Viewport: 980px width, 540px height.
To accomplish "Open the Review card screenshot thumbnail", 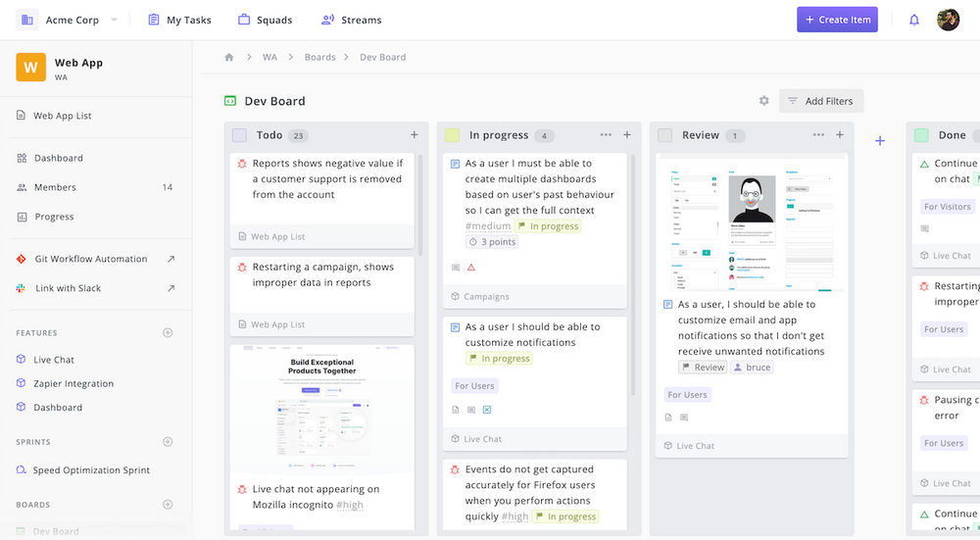I will pyautogui.click(x=752, y=223).
